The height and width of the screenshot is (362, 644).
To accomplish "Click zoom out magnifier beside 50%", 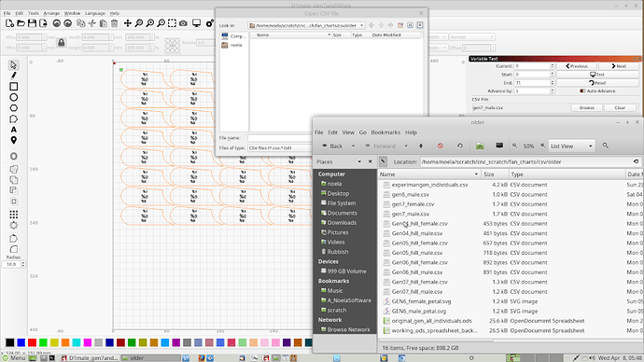I will coord(514,146).
